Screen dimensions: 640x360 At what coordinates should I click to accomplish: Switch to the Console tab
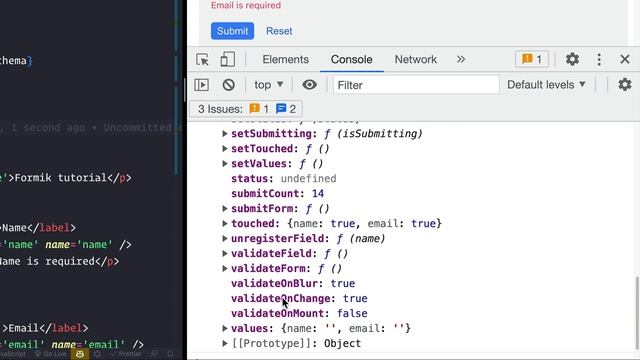coord(351,60)
